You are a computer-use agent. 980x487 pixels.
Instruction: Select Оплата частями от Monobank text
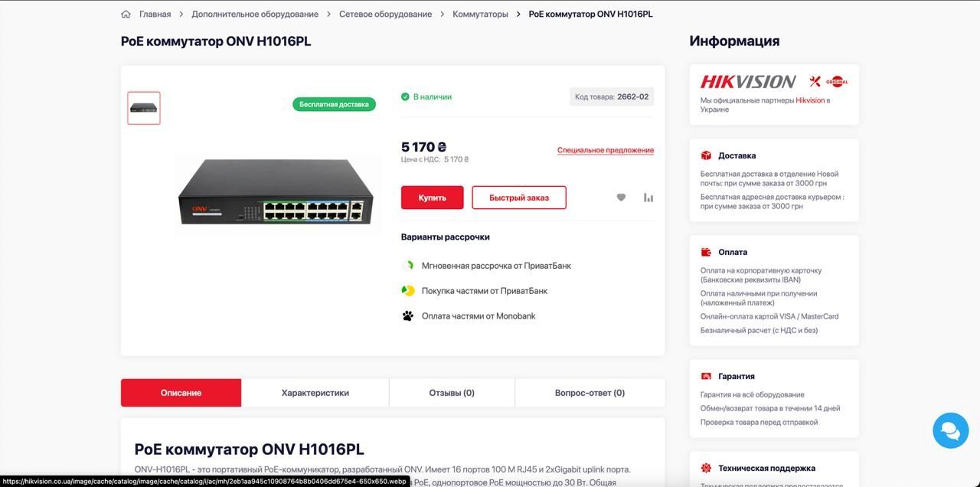(x=479, y=315)
